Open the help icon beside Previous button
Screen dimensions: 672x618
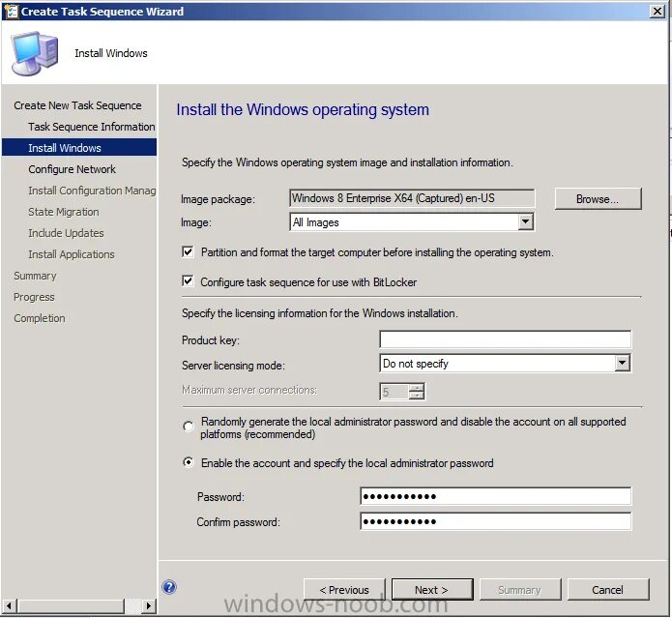(x=169, y=587)
